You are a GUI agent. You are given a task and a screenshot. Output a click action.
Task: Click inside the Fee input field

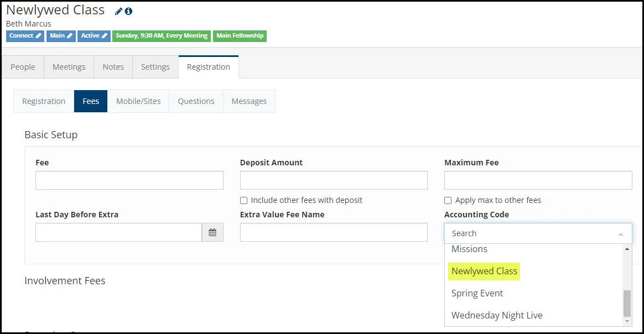[129, 180]
